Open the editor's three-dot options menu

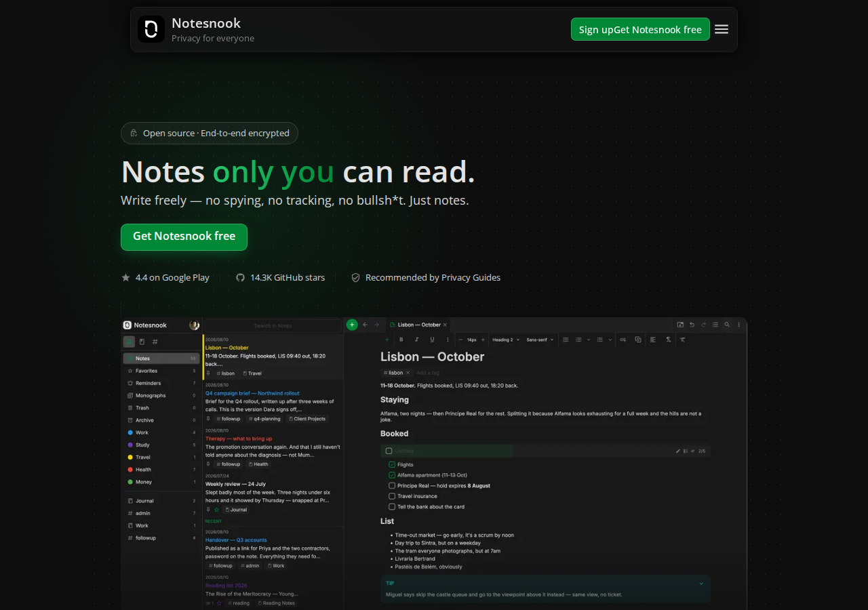point(738,325)
